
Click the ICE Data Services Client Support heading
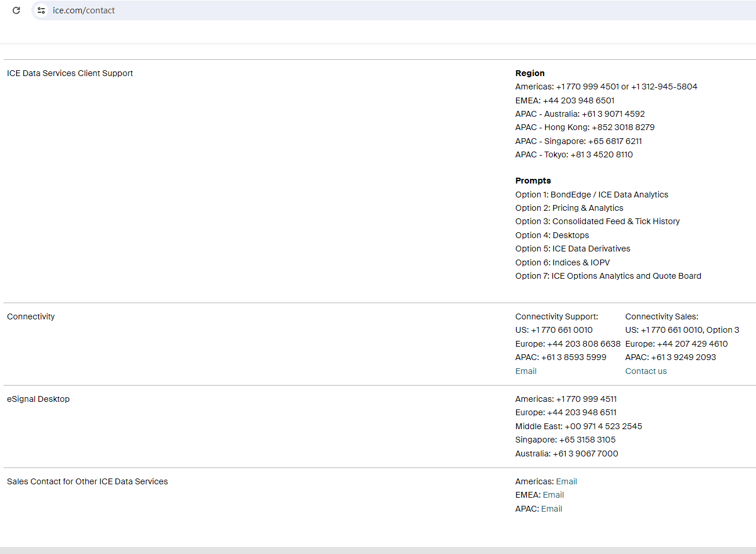(70, 73)
